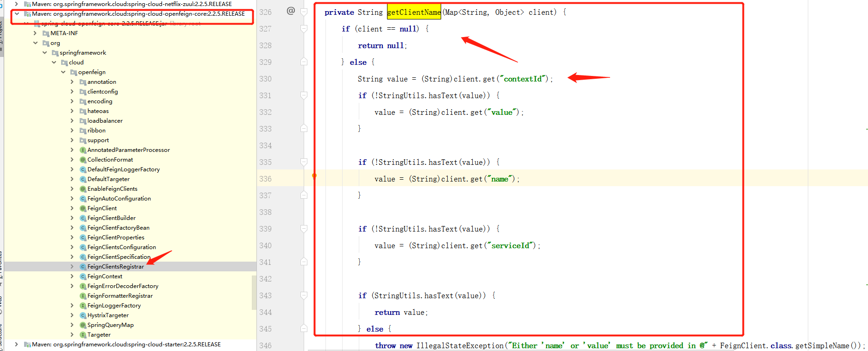Fold the if block at line 327
868x351 pixels.
pyautogui.click(x=304, y=29)
